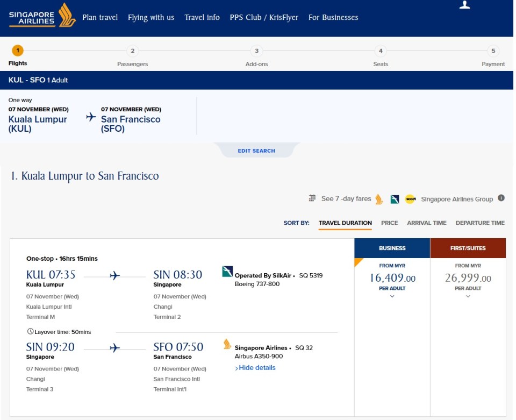This screenshot has width=516, height=420.
Task: Select the Business fare column header
Action: pos(392,248)
